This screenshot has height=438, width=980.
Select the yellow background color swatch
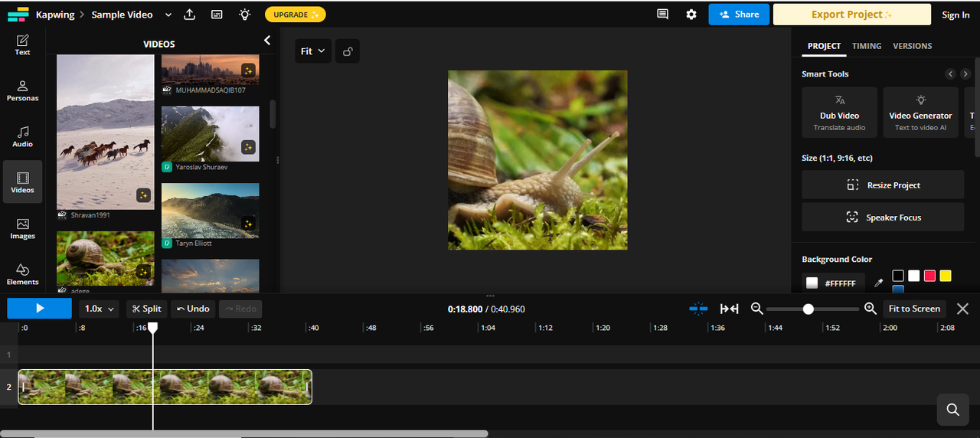tap(946, 276)
